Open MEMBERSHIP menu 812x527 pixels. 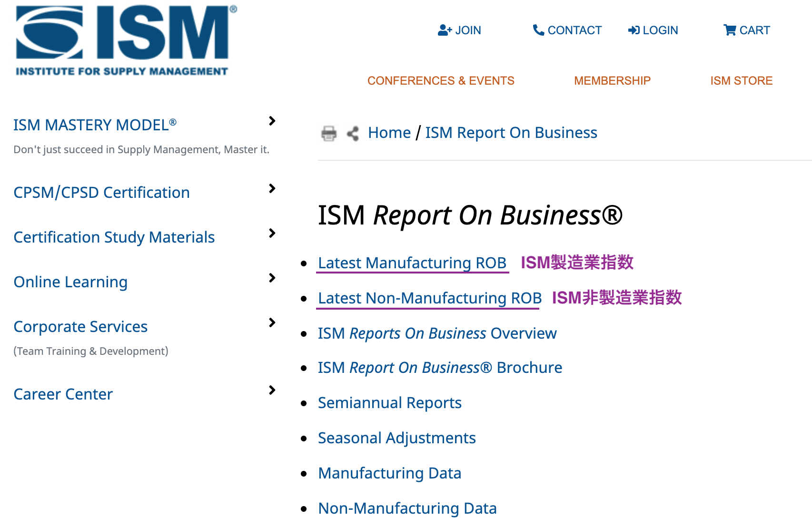click(x=612, y=80)
